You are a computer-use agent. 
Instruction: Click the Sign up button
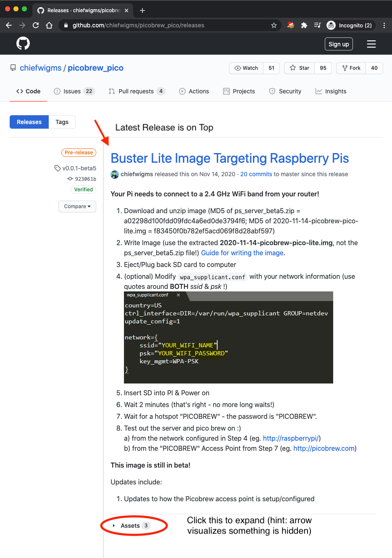339,44
